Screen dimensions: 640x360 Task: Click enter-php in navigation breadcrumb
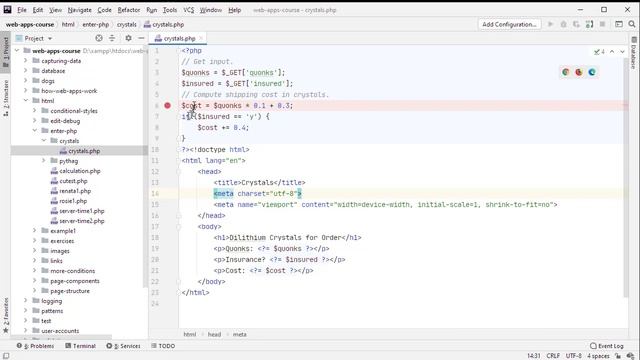coord(96,24)
